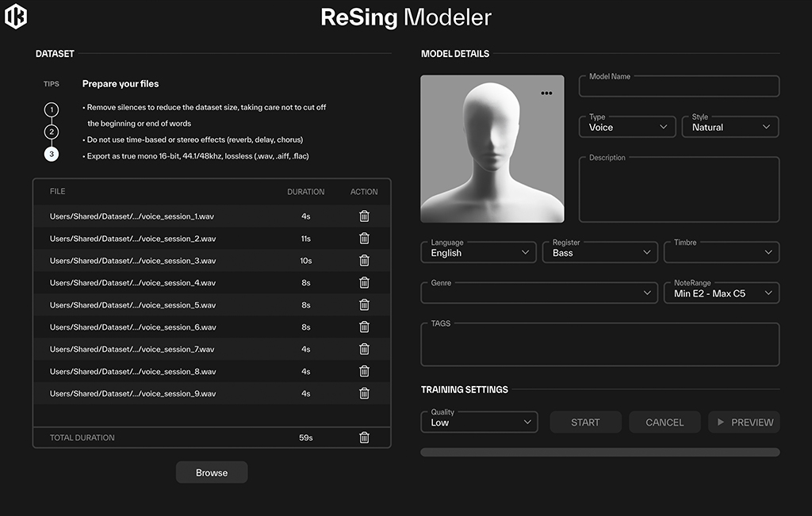812x516 pixels.
Task: Remove voice_session_9.wav from the list
Action: coord(364,393)
